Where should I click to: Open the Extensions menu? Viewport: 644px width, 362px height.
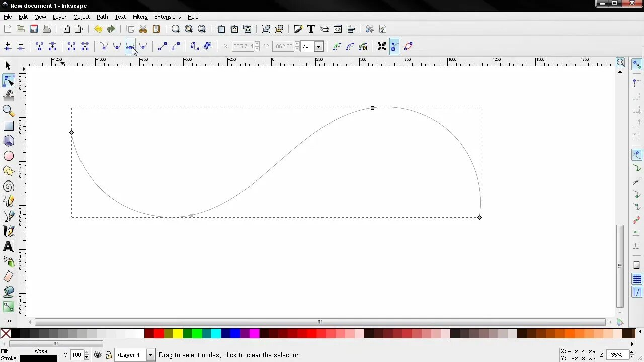click(168, 17)
